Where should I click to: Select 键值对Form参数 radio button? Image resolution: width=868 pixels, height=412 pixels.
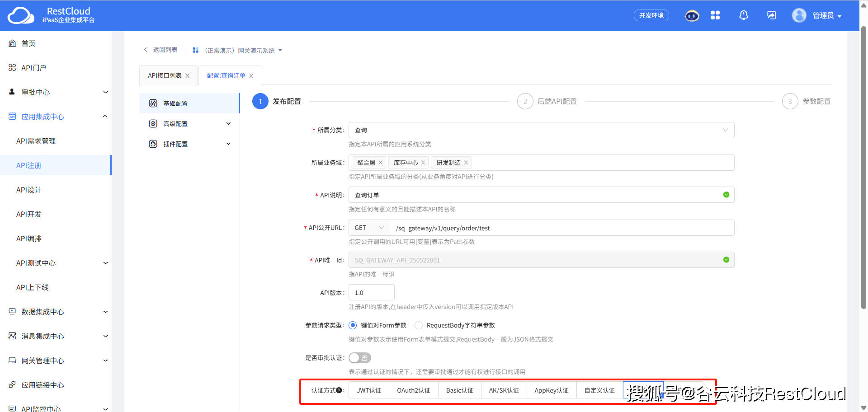(x=353, y=325)
